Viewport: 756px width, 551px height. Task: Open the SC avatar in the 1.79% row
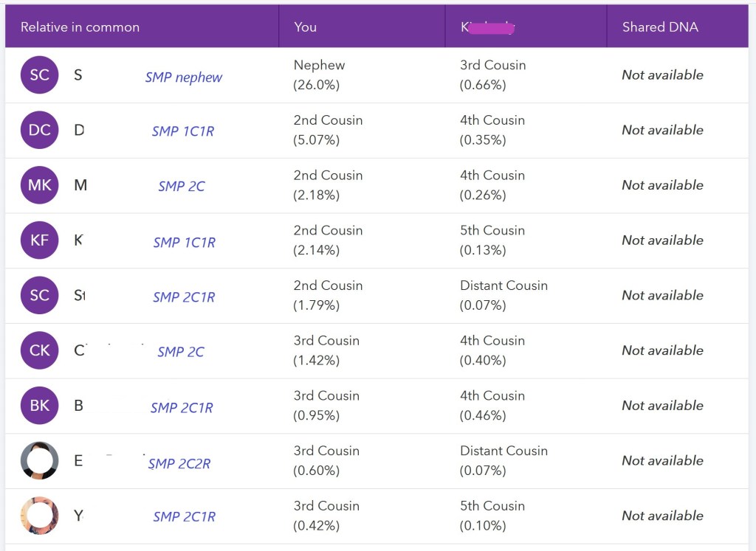[x=39, y=296]
